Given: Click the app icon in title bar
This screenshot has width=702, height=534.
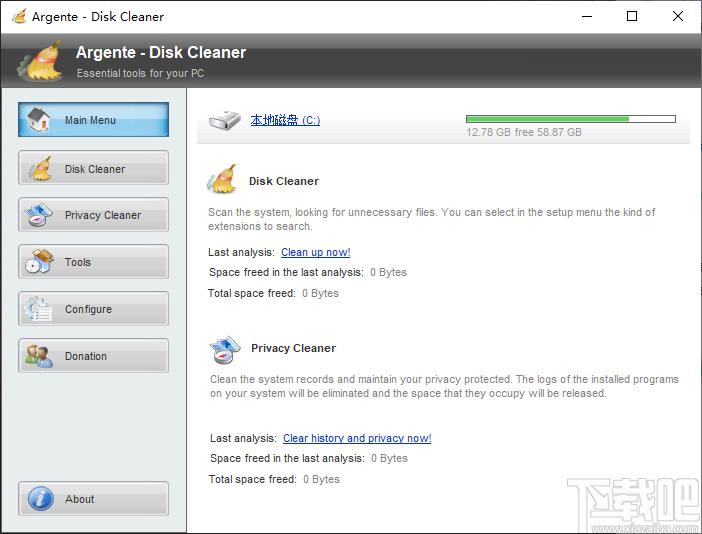Looking at the screenshot, I should (19, 17).
